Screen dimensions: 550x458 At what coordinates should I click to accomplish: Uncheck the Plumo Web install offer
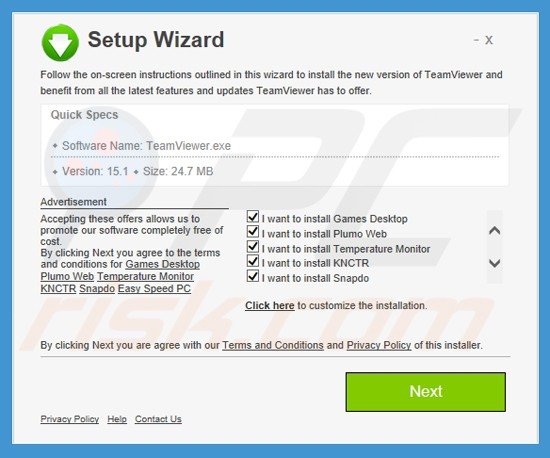pos(253,232)
